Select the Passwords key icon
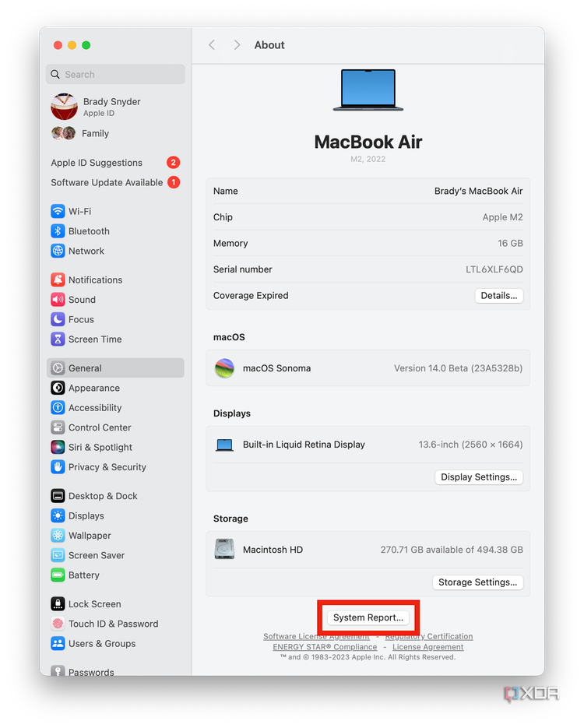 point(58,671)
